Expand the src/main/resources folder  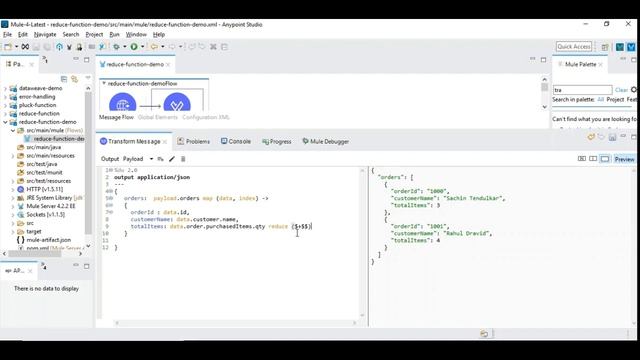click(x=13, y=156)
